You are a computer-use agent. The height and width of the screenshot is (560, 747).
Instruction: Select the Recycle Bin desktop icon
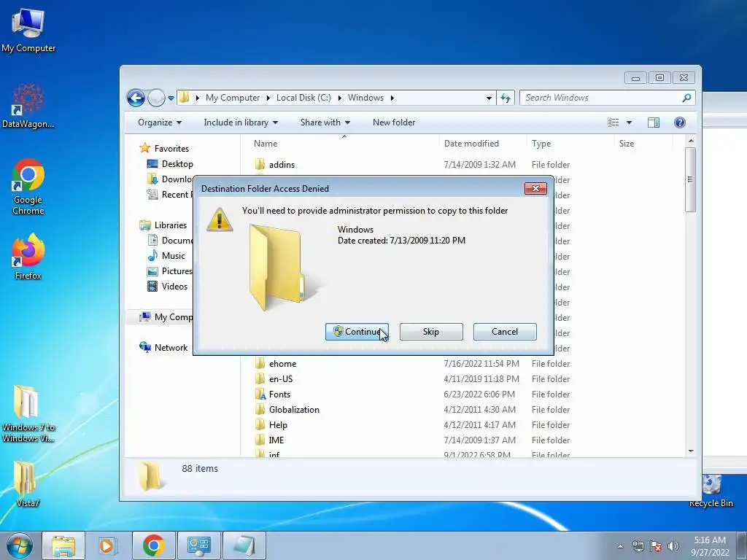point(711,491)
